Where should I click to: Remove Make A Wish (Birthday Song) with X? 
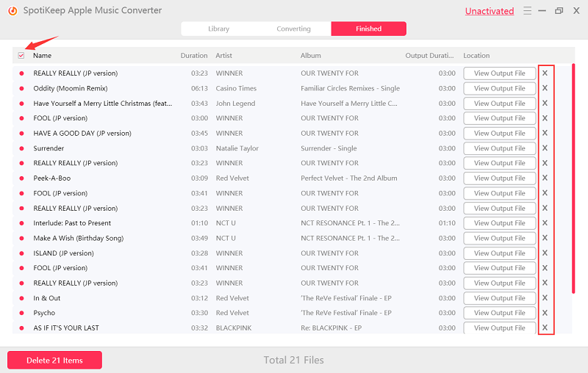point(545,238)
